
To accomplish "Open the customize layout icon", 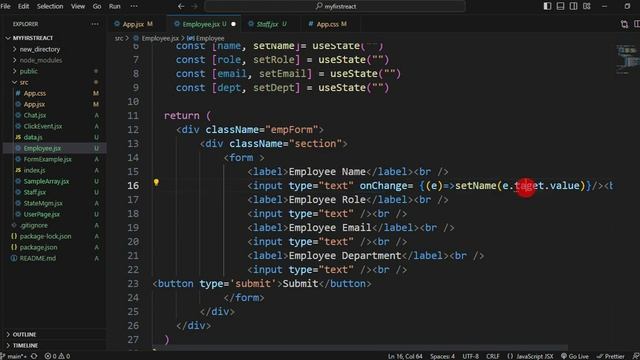I will [x=587, y=6].
